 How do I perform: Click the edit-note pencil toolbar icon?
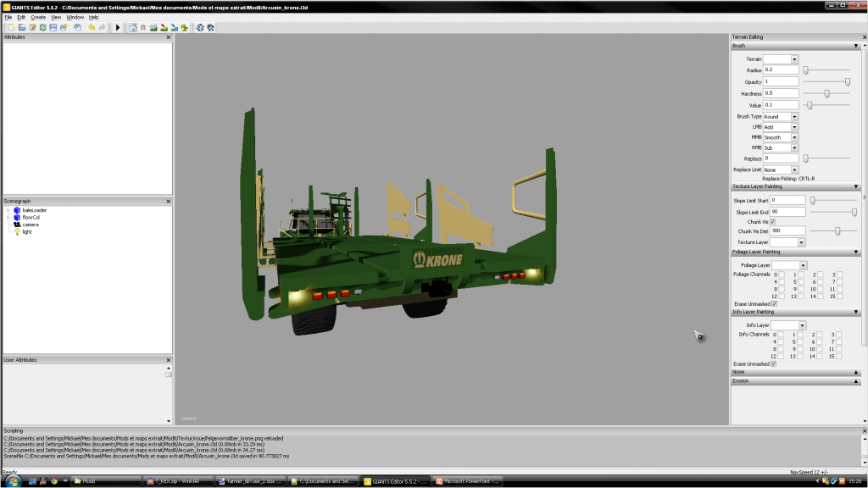[x=32, y=28]
